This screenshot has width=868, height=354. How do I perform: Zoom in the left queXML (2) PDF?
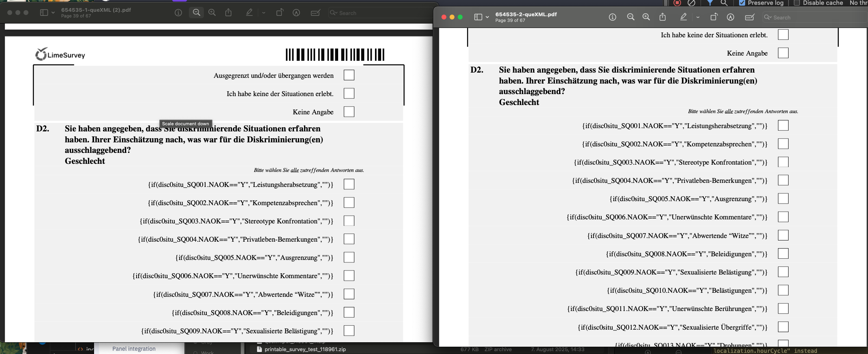tap(212, 13)
